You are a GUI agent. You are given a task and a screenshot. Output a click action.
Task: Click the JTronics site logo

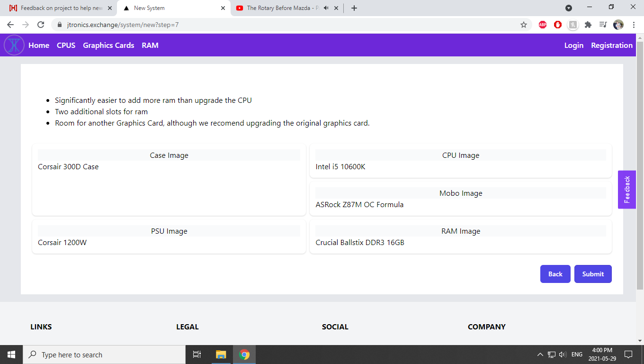(14, 45)
